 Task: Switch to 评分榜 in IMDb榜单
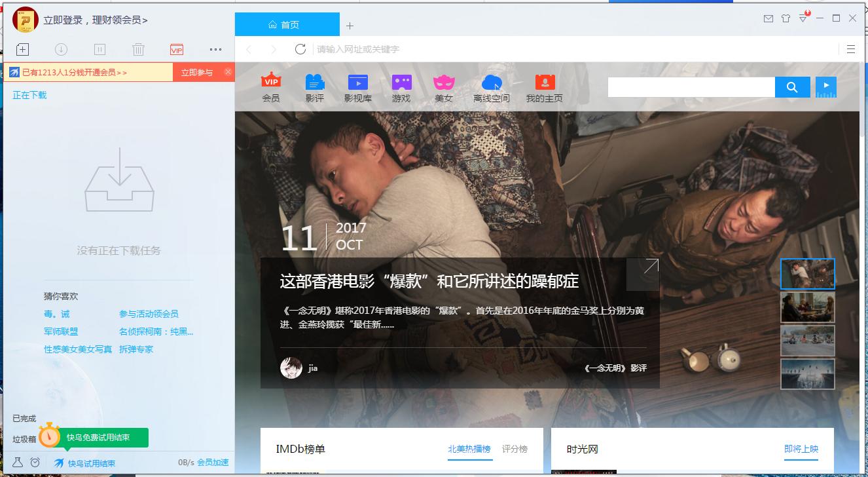[514, 450]
